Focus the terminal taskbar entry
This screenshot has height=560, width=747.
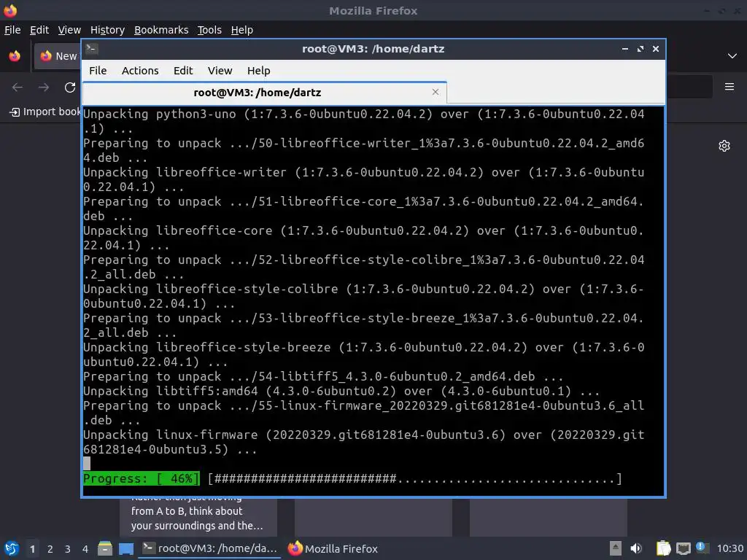point(209,548)
